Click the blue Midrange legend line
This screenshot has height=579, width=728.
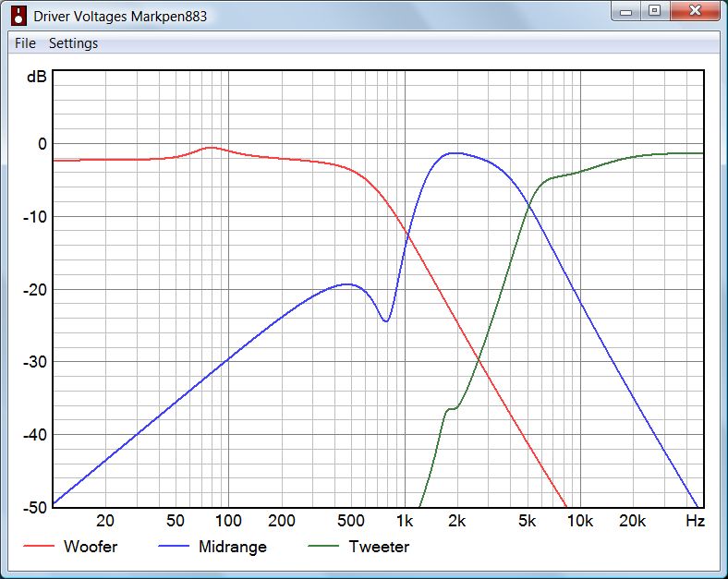tap(174, 546)
